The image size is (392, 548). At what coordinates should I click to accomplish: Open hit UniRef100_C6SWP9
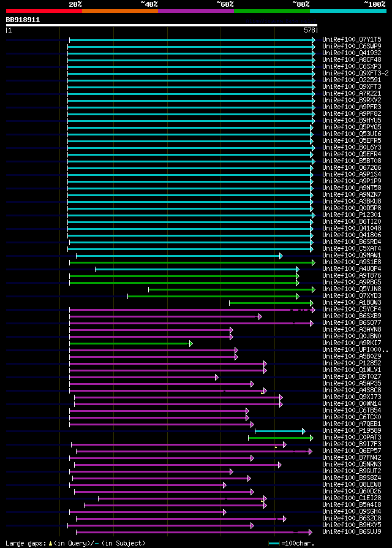point(352,46)
